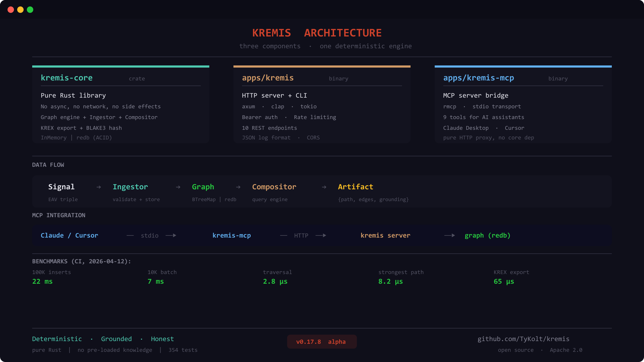Select the apps/kremis-mcp card heading
Screen dimensions: 644x362
coord(478,78)
